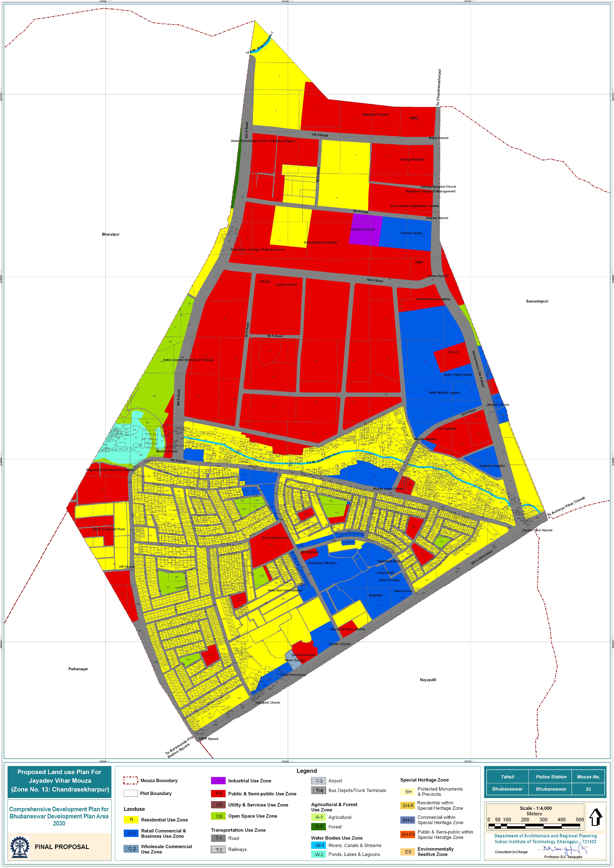
Task: Click the 'FINAL PROPOSAL' label
Action: pos(62,847)
